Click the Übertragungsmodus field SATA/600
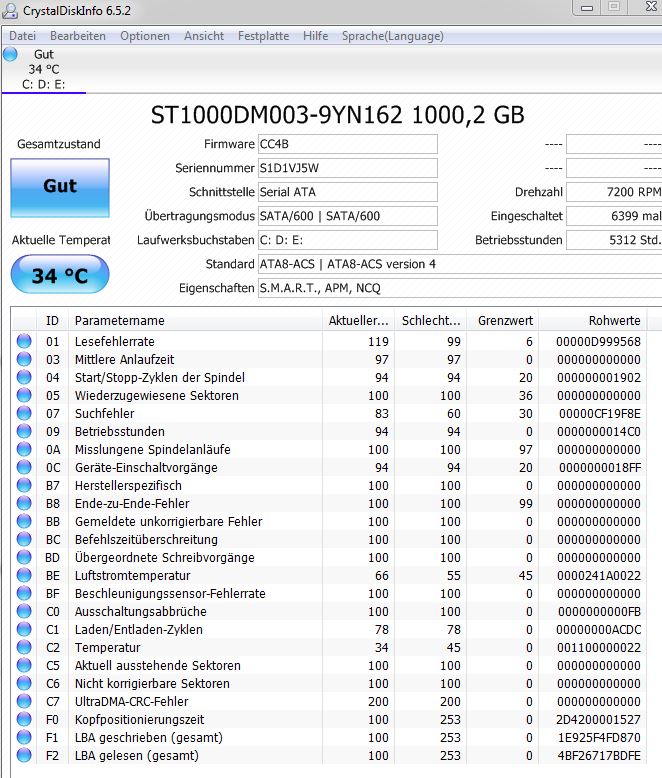662x778 pixels. tap(347, 216)
